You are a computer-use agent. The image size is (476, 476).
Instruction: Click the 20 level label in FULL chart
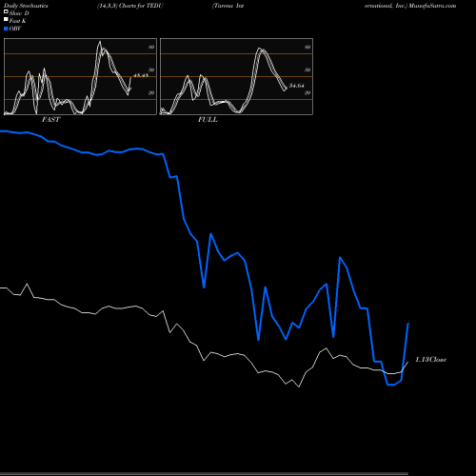[x=307, y=92]
